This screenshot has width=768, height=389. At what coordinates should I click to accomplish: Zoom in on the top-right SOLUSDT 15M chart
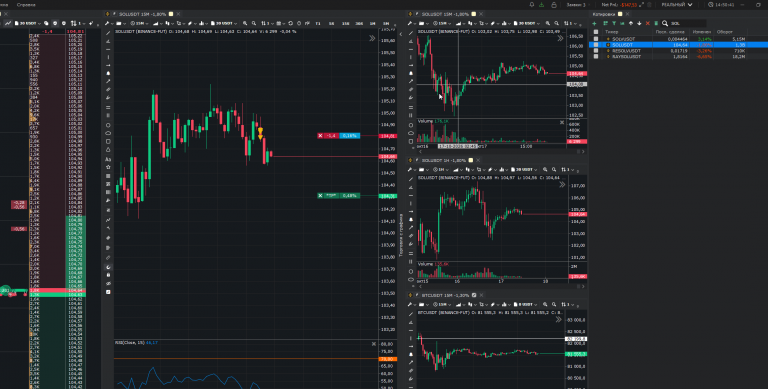547,23
